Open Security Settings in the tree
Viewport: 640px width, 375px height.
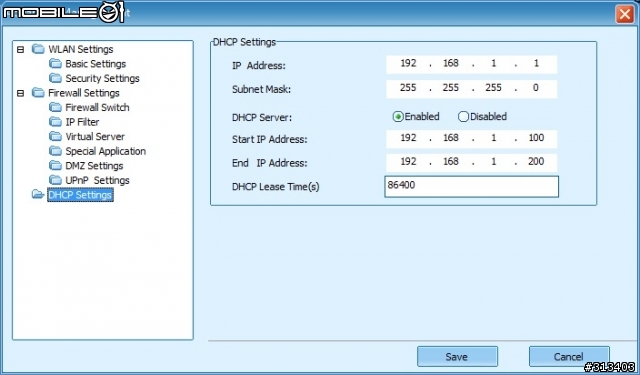(102, 78)
